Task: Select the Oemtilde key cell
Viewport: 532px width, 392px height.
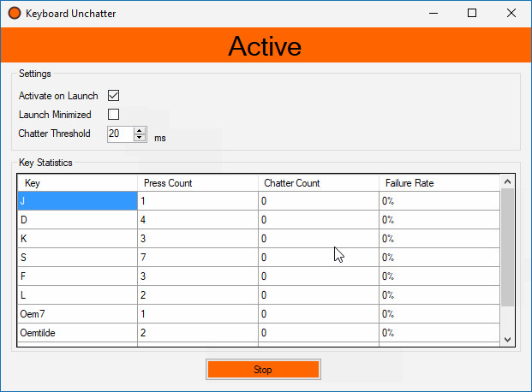Action: click(78, 333)
